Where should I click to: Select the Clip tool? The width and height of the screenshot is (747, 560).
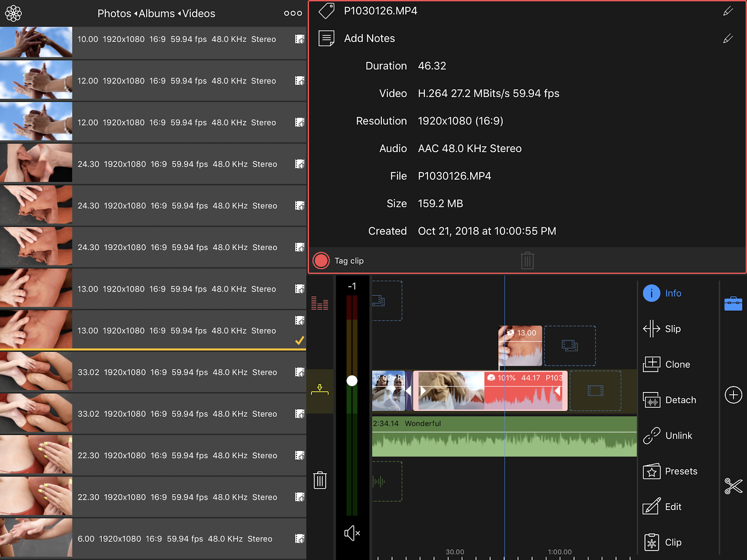pos(662,542)
